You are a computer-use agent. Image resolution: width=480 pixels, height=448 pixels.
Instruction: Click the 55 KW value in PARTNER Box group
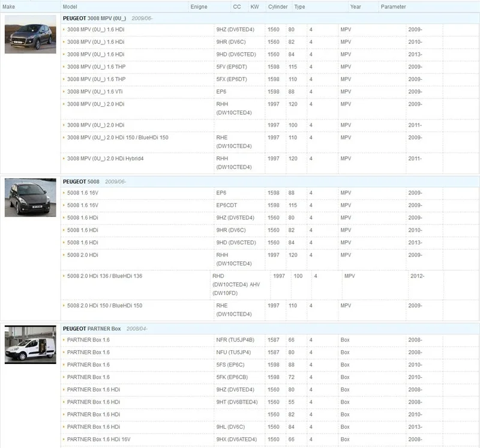tap(292, 402)
